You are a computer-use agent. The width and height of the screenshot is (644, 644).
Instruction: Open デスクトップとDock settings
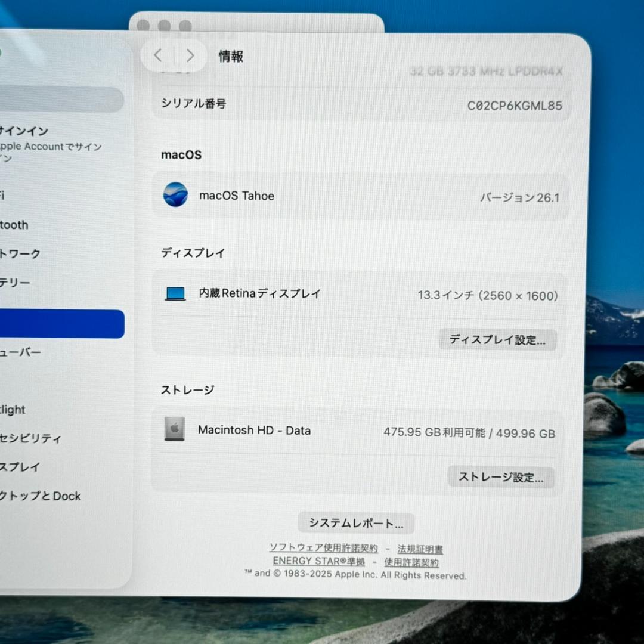coord(42,496)
